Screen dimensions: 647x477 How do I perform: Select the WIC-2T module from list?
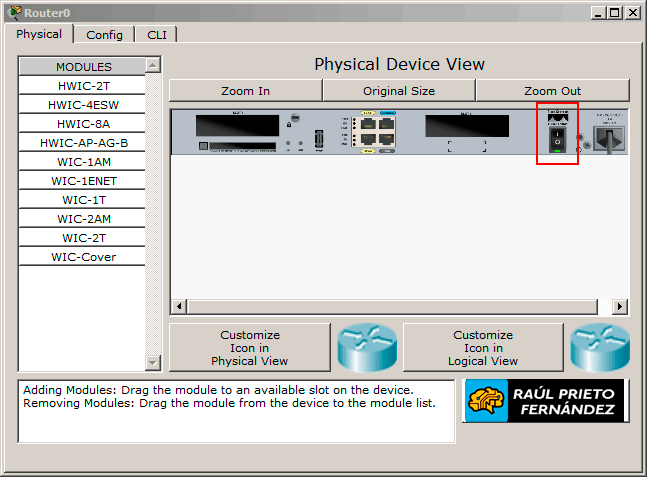[85, 238]
